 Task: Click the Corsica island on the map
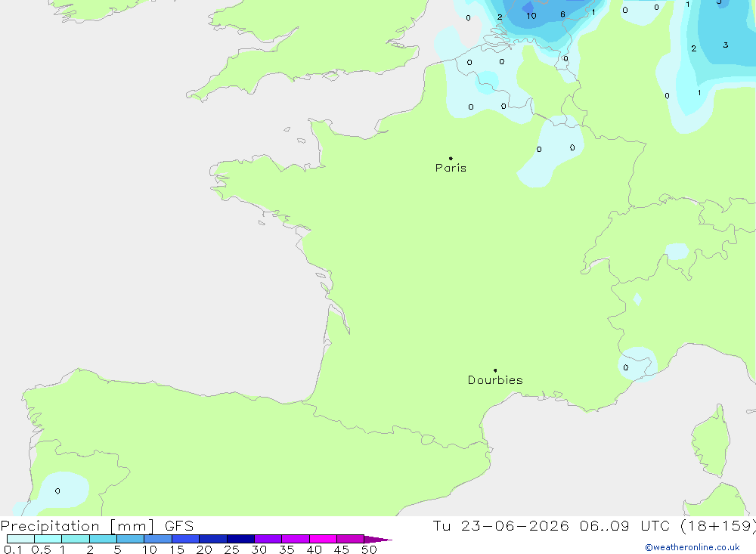(x=711, y=441)
